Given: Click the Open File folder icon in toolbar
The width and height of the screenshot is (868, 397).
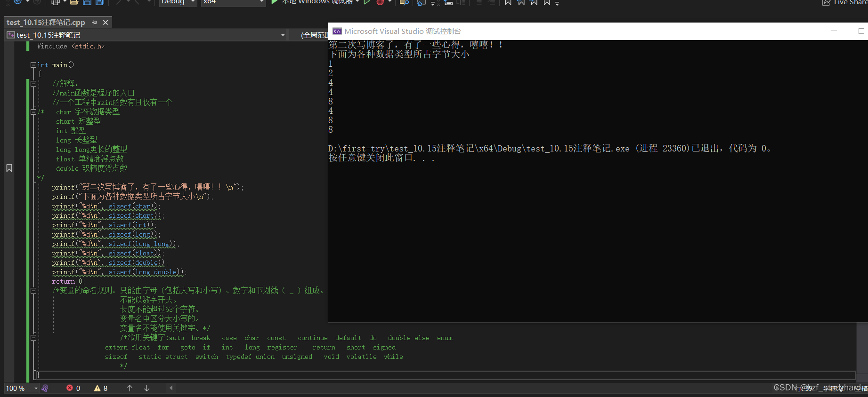Looking at the screenshot, I should 73,2.
